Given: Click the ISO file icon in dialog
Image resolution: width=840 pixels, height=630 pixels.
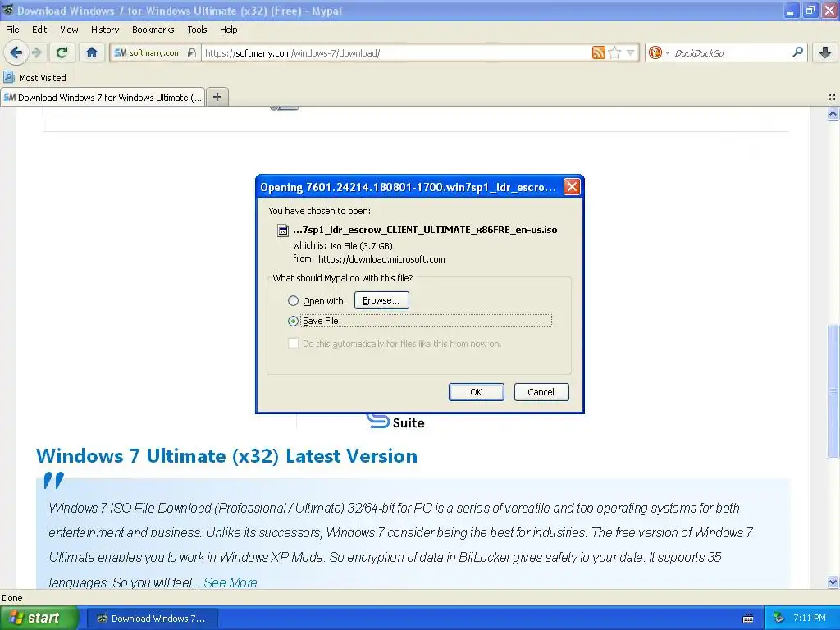Looking at the screenshot, I should click(282, 231).
